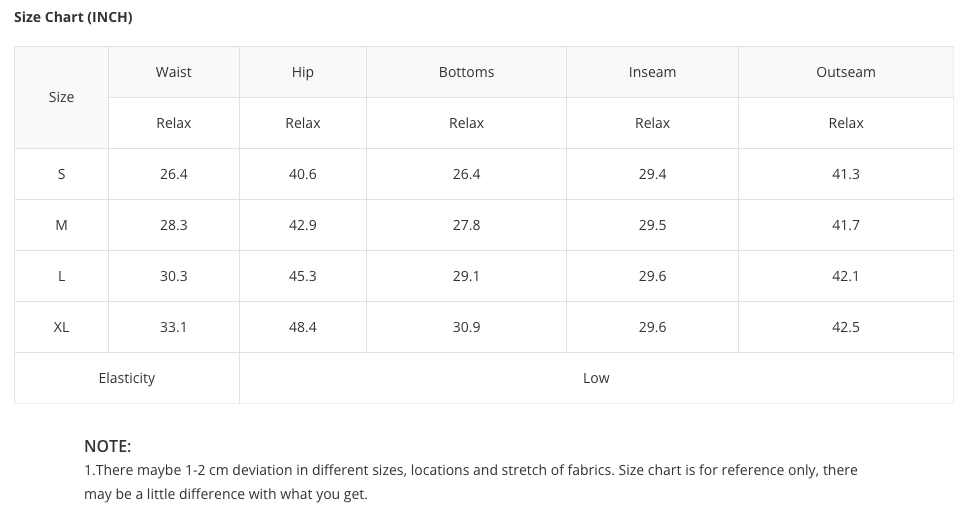Click the Size Chart (INCH) heading
Viewport: 970px width, 511px height.
(73, 17)
